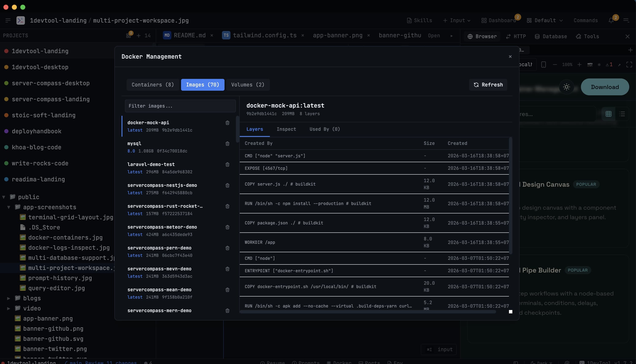Open the Input dropdown
Viewport: 636px width, 364px height.
tap(456, 20)
